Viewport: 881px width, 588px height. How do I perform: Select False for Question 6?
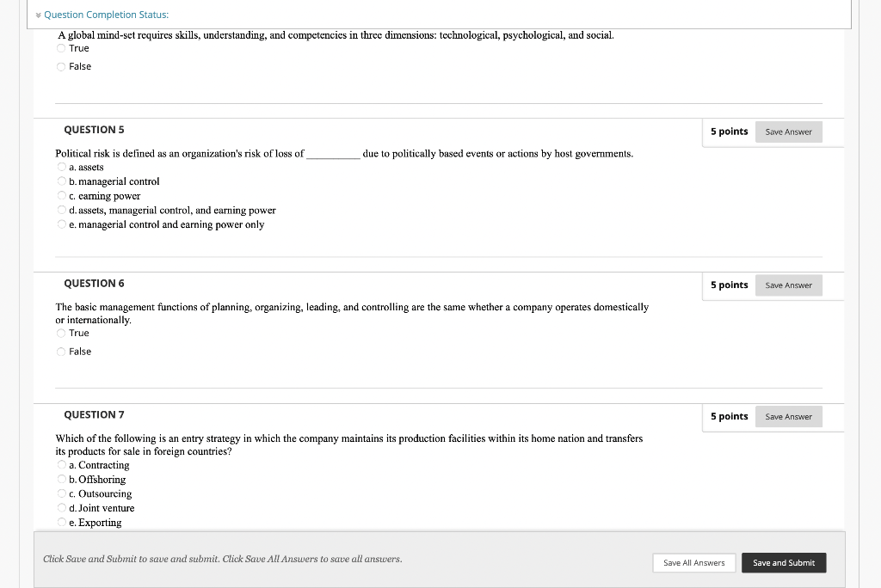coord(61,352)
